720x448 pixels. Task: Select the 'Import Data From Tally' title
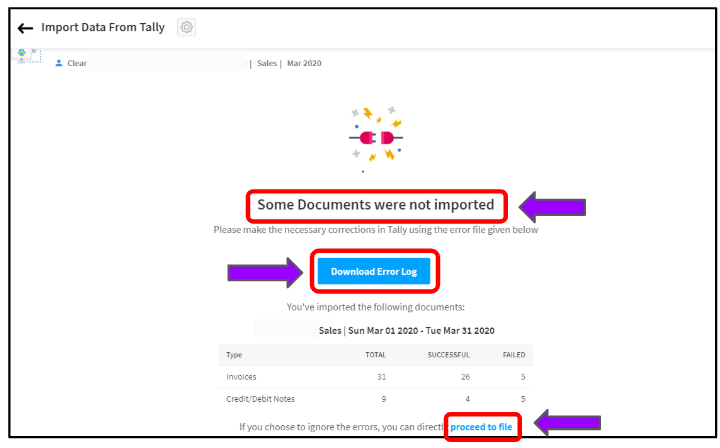[x=103, y=28]
